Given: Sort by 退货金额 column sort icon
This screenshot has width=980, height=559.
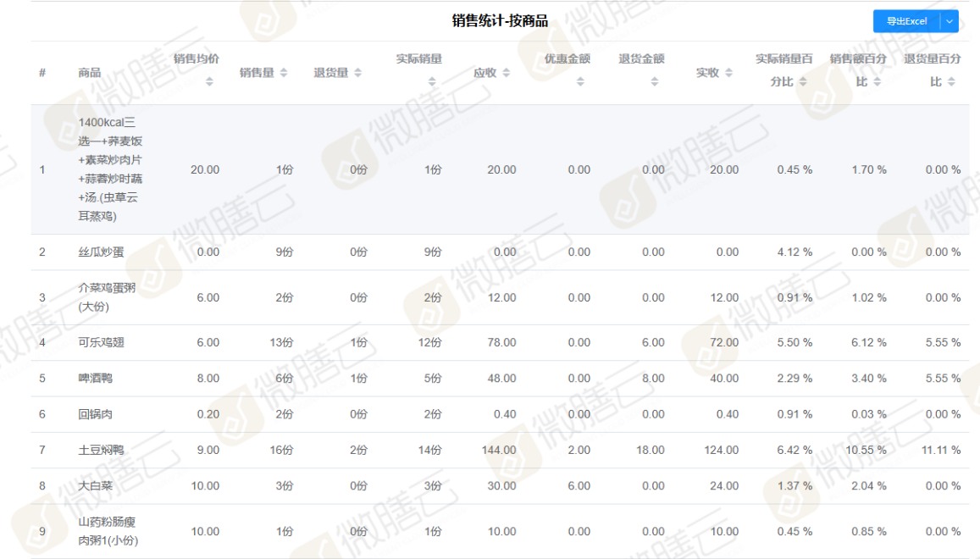Looking at the screenshot, I should pyautogui.click(x=655, y=82).
